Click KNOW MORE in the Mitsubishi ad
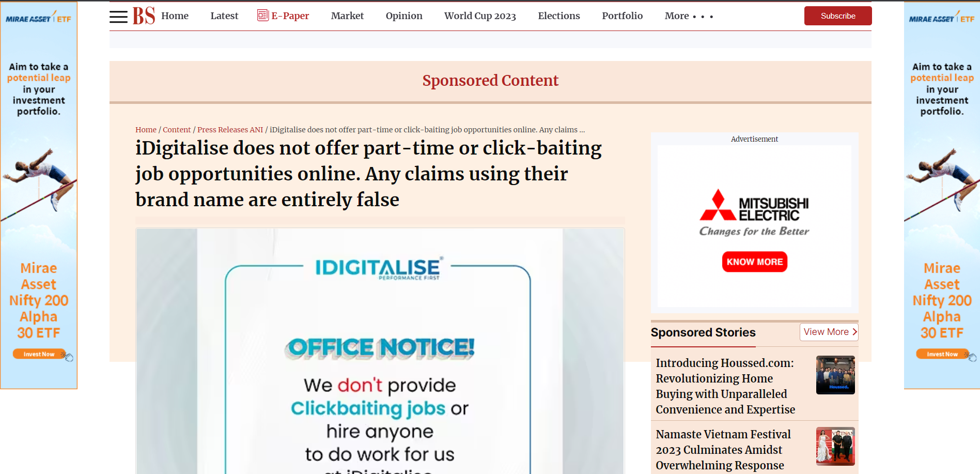This screenshot has width=980, height=474. [754, 262]
